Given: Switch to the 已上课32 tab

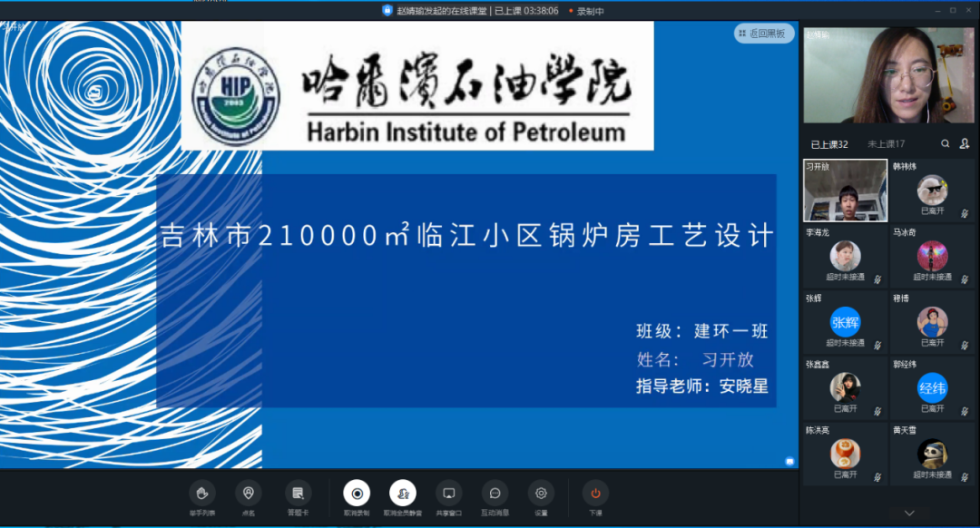Looking at the screenshot, I should (x=829, y=144).
